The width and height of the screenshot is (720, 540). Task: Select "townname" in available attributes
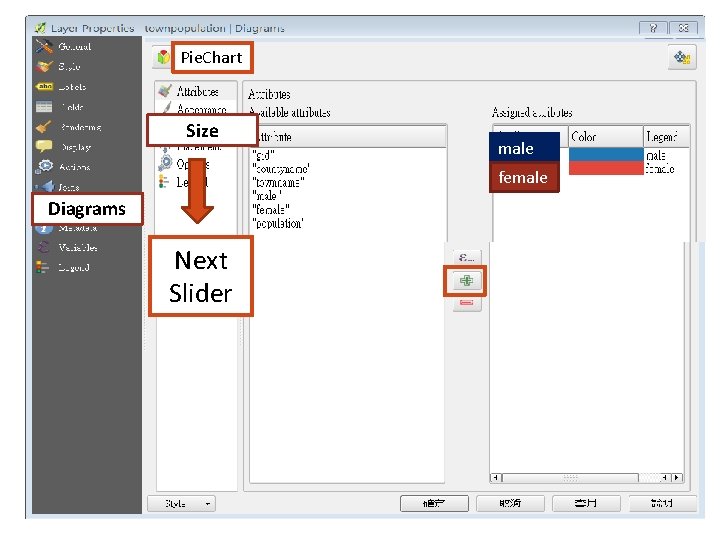coord(278,182)
